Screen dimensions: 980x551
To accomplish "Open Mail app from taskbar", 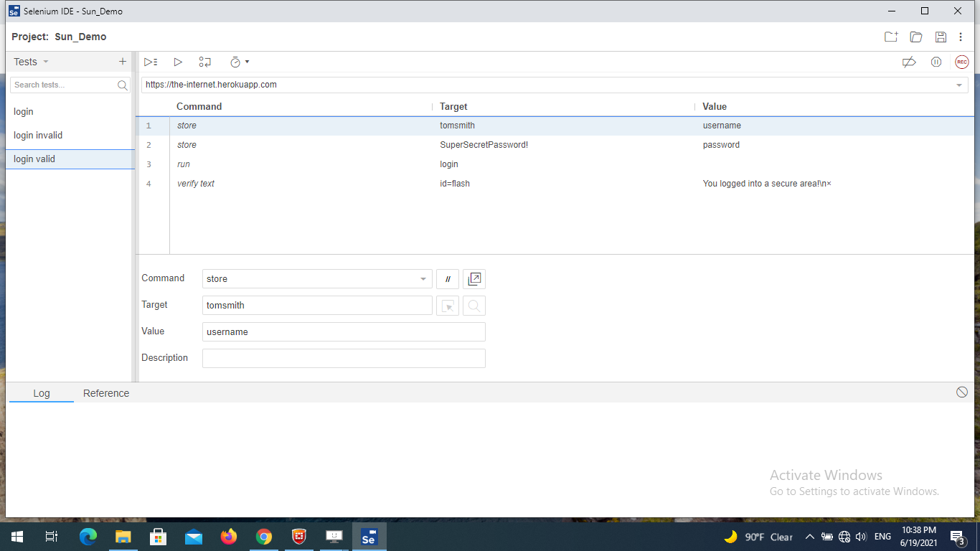I will pos(194,537).
